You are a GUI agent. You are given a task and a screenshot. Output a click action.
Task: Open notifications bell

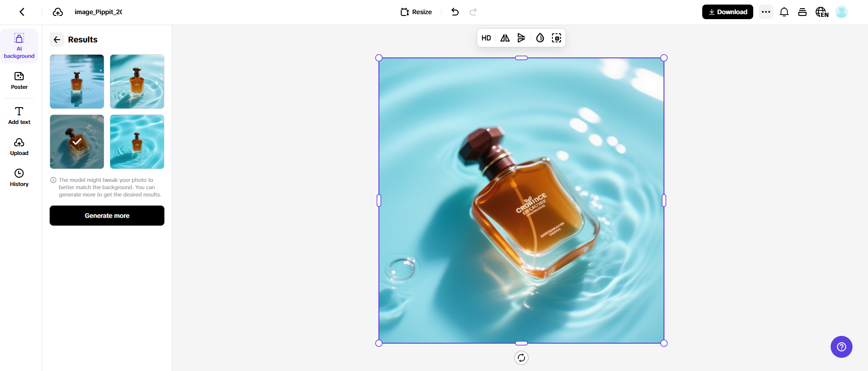[x=784, y=12]
